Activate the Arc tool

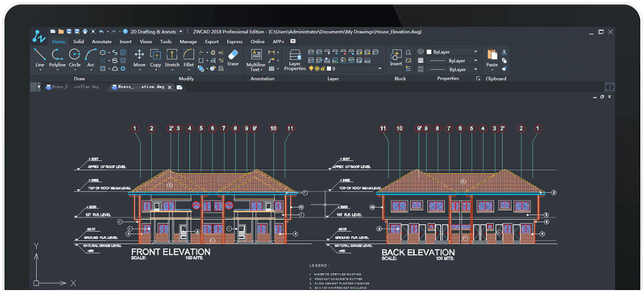coord(90,58)
